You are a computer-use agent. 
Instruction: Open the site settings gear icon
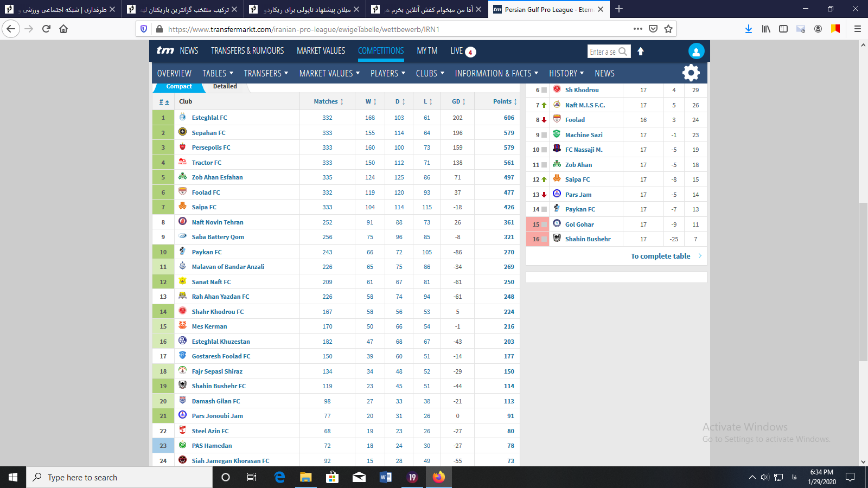pos(691,73)
